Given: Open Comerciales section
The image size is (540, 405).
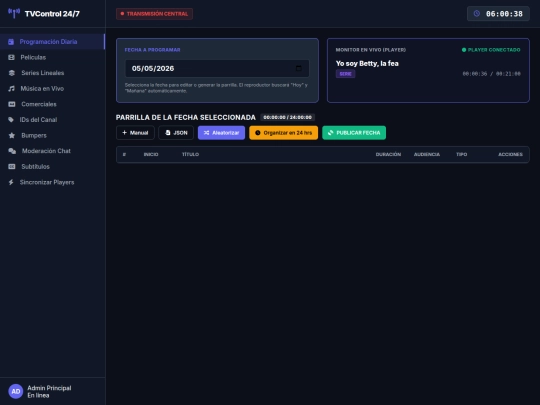Looking at the screenshot, I should (x=52, y=104).
